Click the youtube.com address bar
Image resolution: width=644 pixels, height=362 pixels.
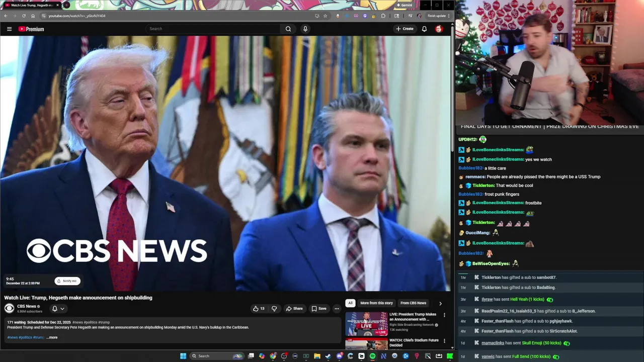(x=176, y=16)
